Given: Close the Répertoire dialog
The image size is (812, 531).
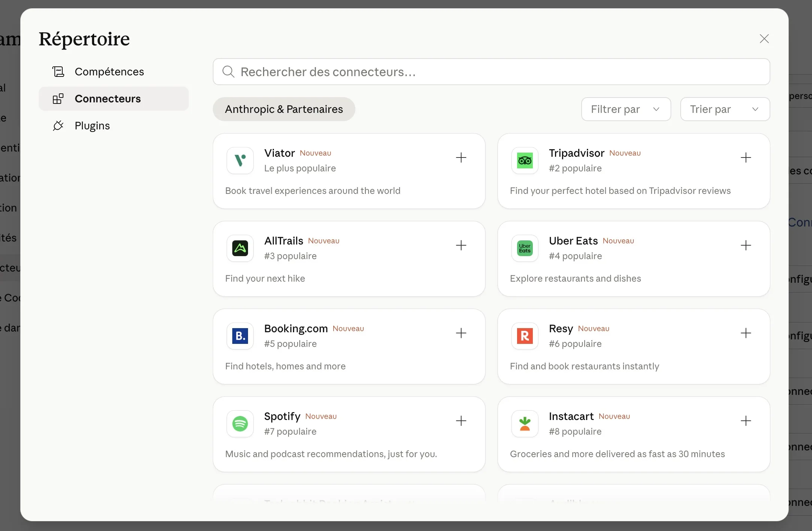Looking at the screenshot, I should click(x=764, y=39).
